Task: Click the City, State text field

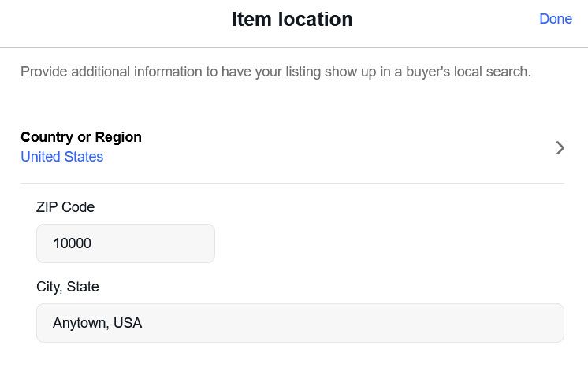Action: coord(300,323)
